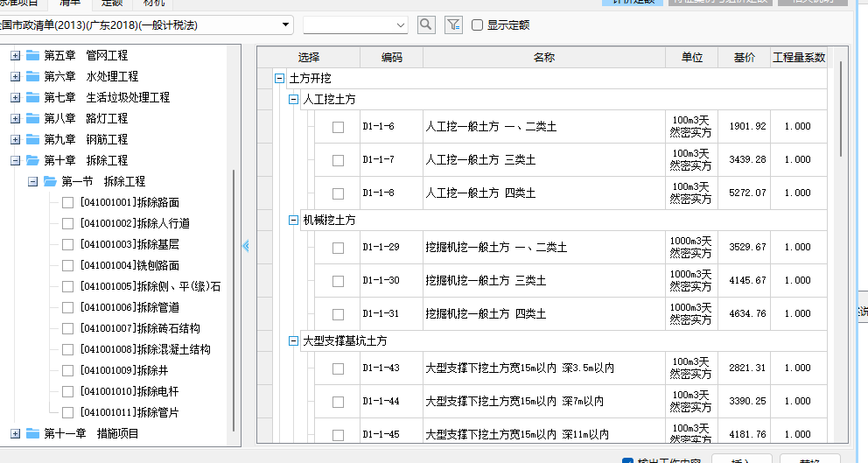868x463 pixels.
Task: Tick checkbox for quota D1-1-8
Action: coord(338,193)
